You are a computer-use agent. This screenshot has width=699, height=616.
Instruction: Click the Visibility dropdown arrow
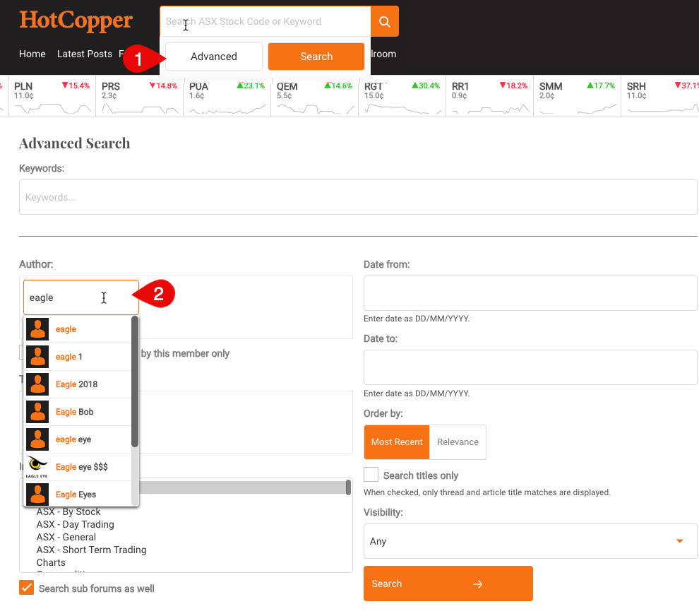pyautogui.click(x=679, y=541)
